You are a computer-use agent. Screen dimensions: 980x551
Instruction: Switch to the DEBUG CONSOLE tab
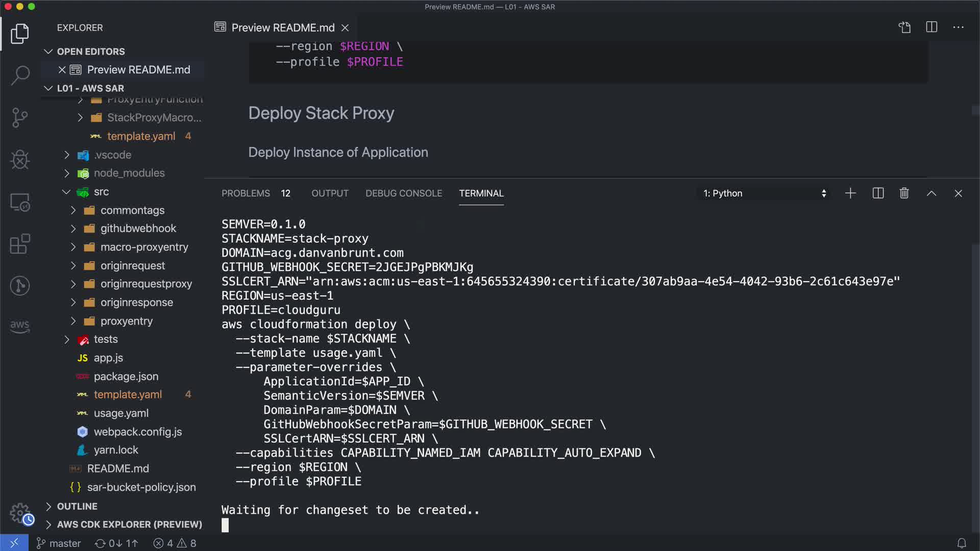click(403, 193)
